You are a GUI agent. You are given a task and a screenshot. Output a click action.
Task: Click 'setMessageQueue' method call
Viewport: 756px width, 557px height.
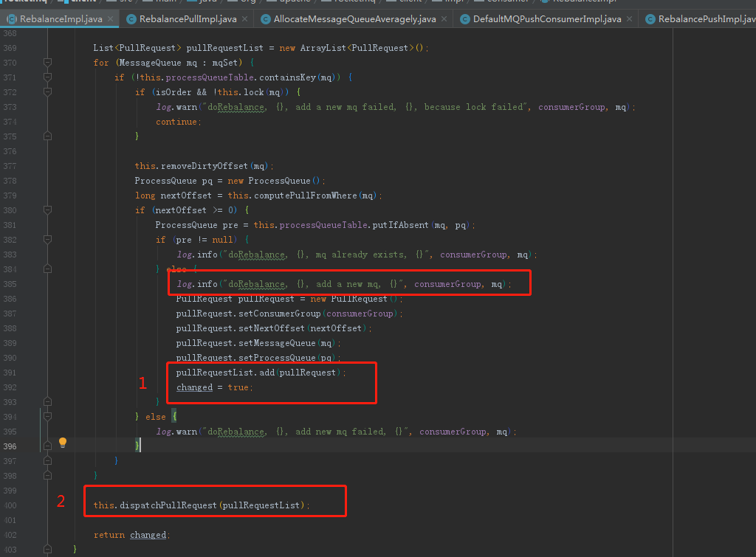(x=277, y=342)
